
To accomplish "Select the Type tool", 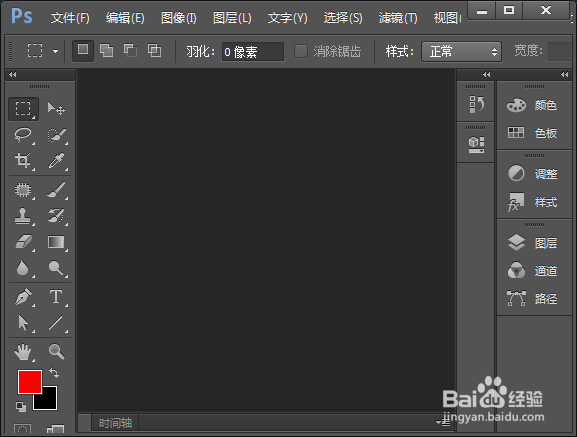I will click(56, 297).
